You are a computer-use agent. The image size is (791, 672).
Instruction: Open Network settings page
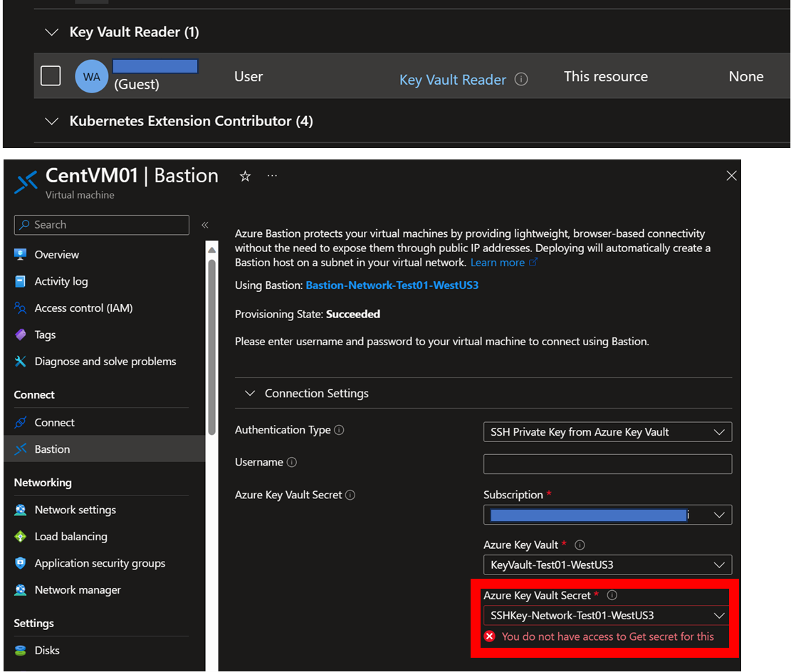[x=75, y=510]
